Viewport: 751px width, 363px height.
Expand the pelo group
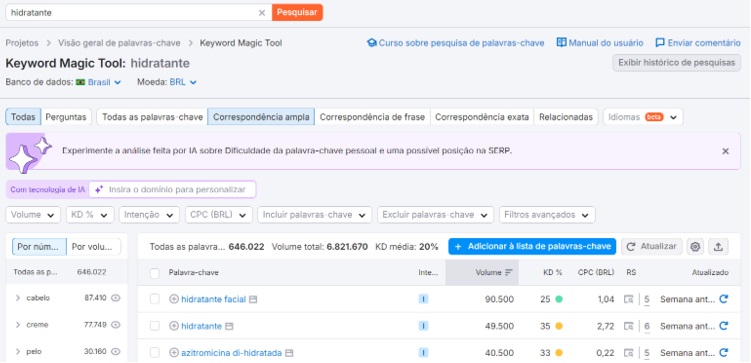18,352
